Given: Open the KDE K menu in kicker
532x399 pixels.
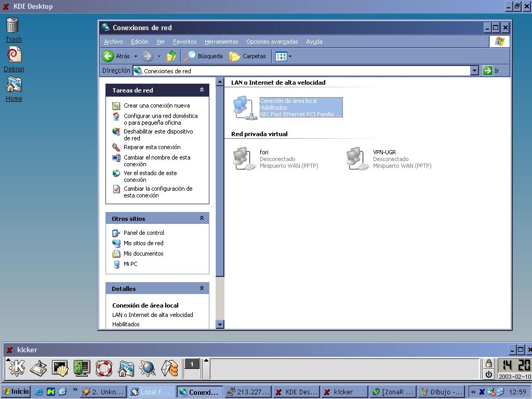Looking at the screenshot, I should point(16,368).
